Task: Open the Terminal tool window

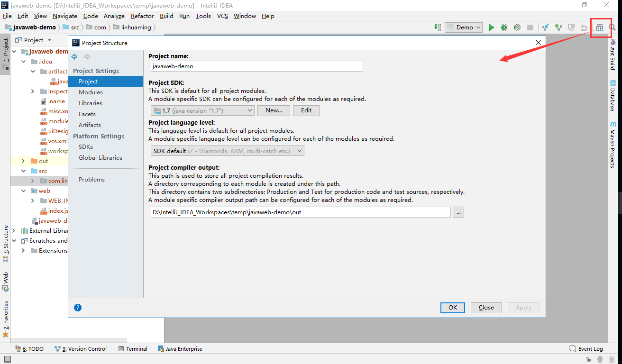Action: (x=133, y=349)
